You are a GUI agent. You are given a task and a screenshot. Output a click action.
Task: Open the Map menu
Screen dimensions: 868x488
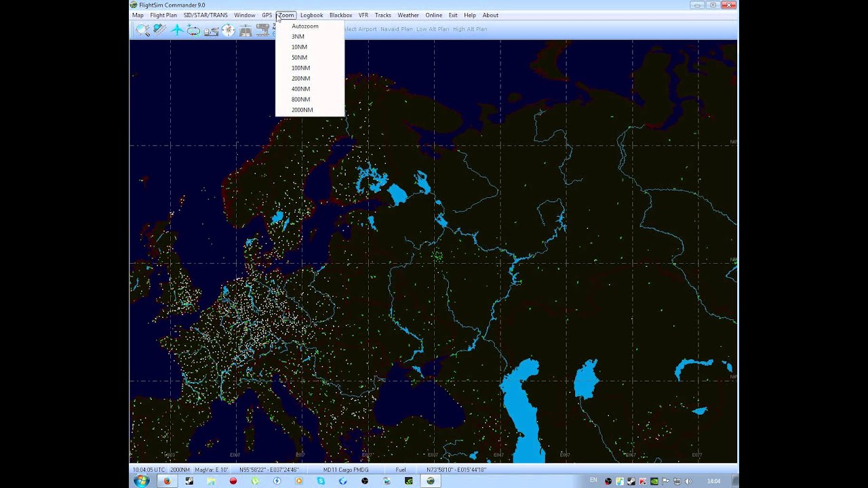(138, 15)
